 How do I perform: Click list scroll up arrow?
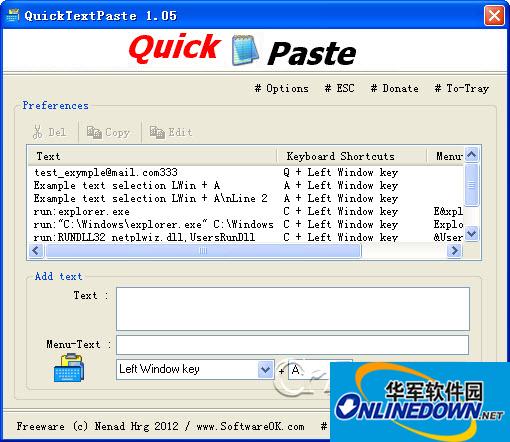tap(471, 154)
